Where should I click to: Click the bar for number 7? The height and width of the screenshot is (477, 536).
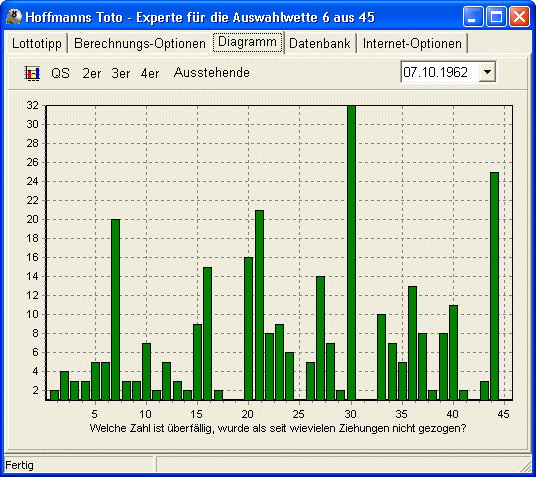point(116,310)
